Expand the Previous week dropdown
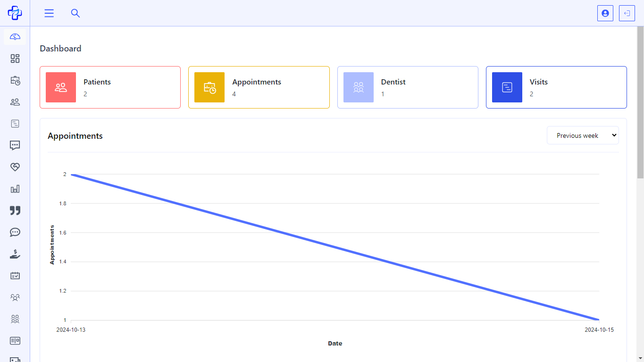The height and width of the screenshot is (362, 644). [x=583, y=135]
